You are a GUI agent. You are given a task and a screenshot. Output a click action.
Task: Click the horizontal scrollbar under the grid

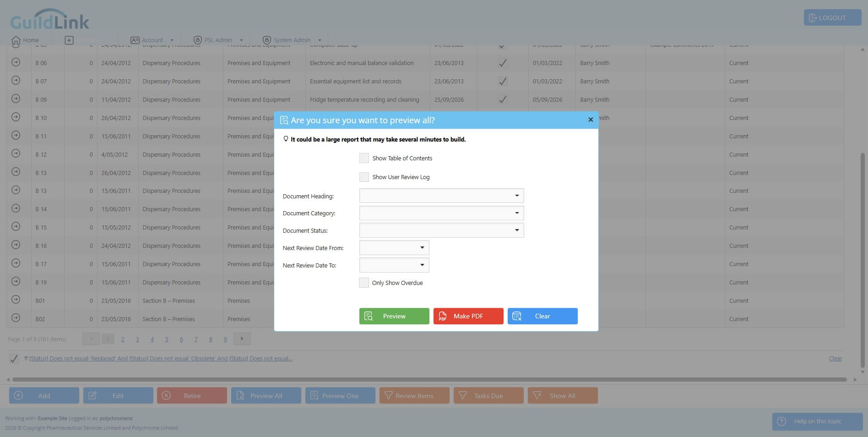point(429,379)
